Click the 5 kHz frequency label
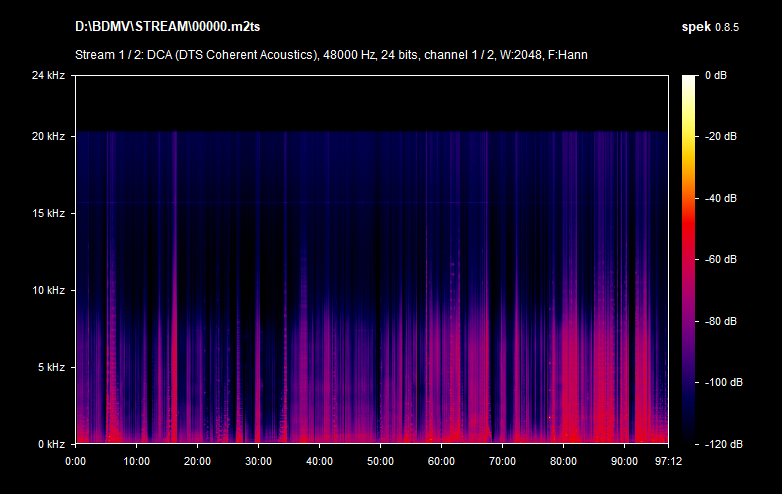Screen dimensions: 782x494 (50, 367)
